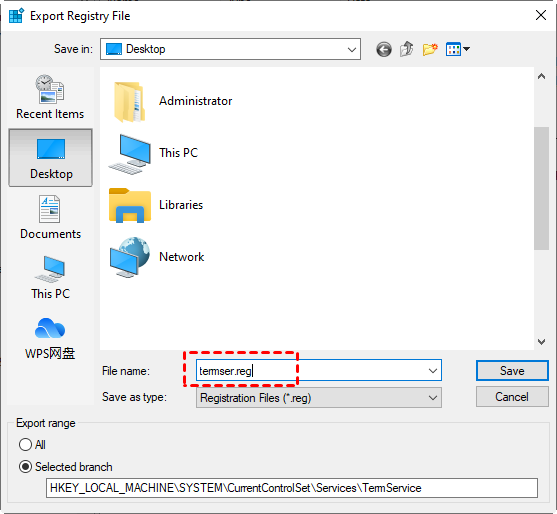
Task: Select the Network item in the list
Action: 157,257
